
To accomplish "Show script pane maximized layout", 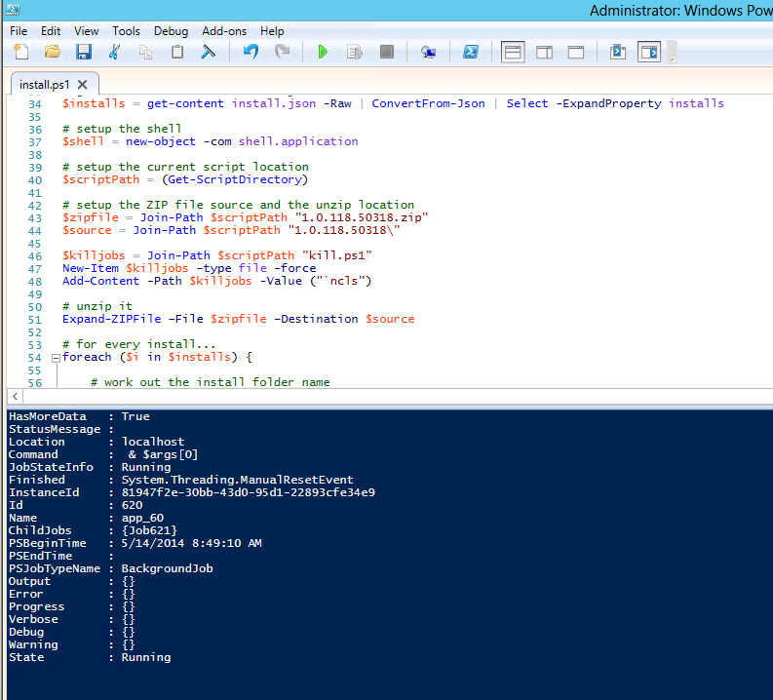I will pos(576,53).
